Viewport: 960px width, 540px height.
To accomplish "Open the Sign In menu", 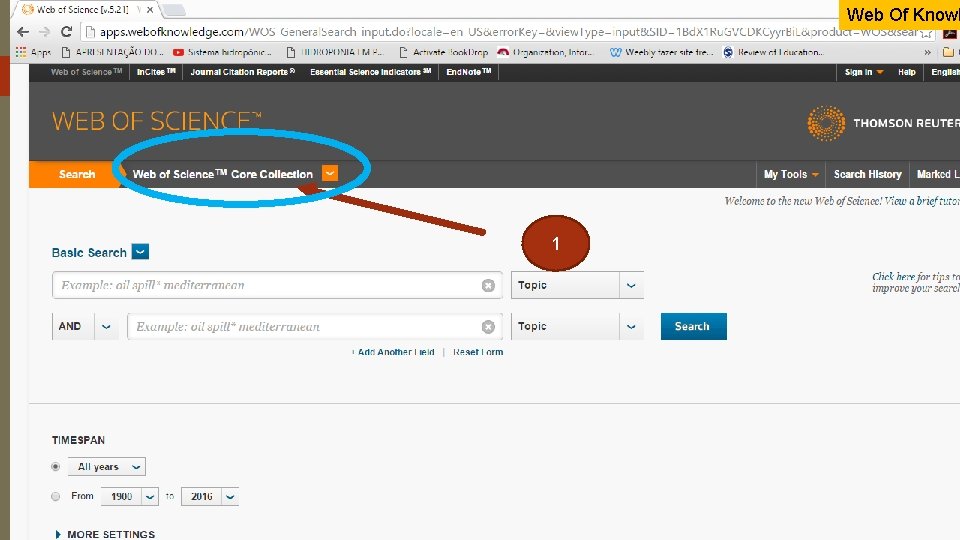I will point(864,72).
